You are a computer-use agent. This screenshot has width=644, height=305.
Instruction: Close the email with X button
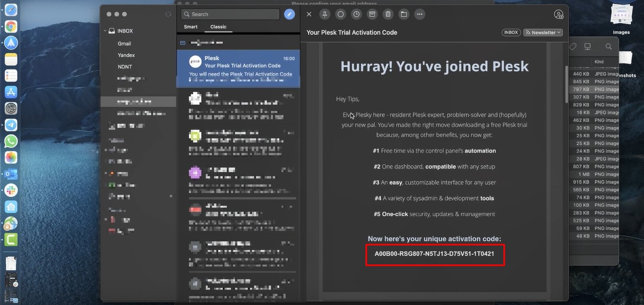click(x=309, y=14)
